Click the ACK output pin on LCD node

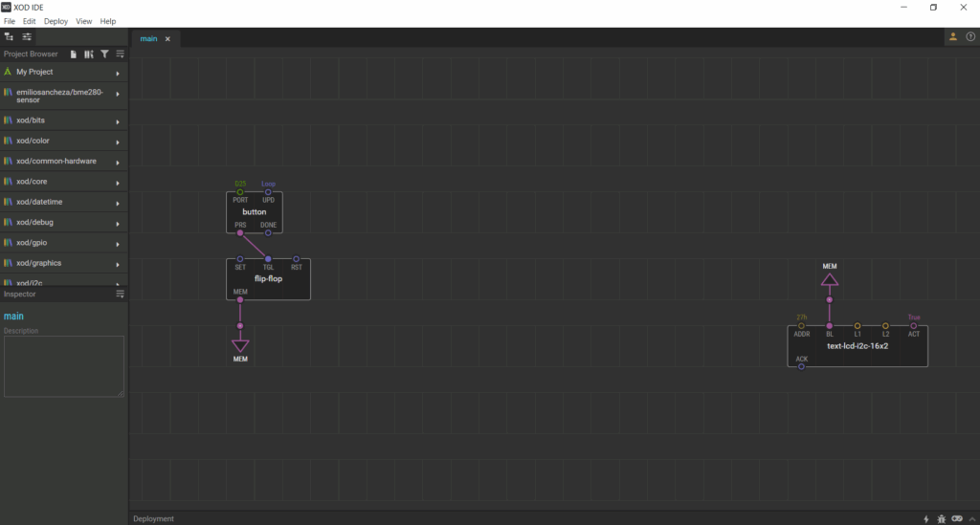coord(801,366)
